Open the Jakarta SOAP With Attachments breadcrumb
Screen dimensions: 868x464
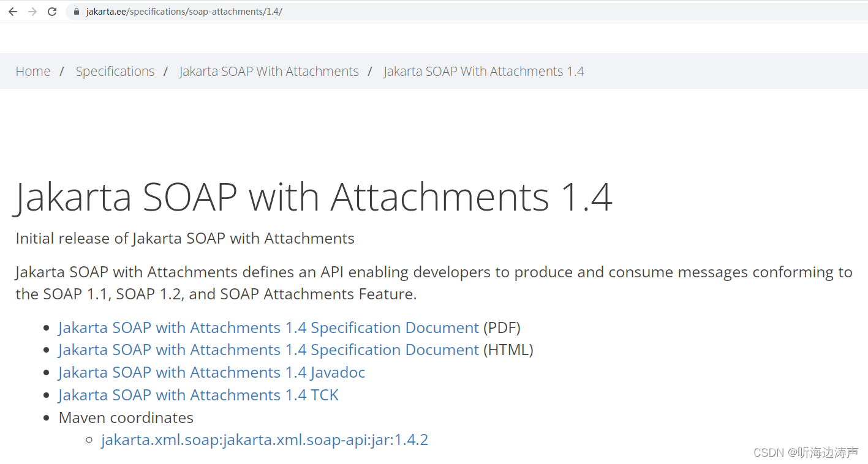(x=269, y=71)
